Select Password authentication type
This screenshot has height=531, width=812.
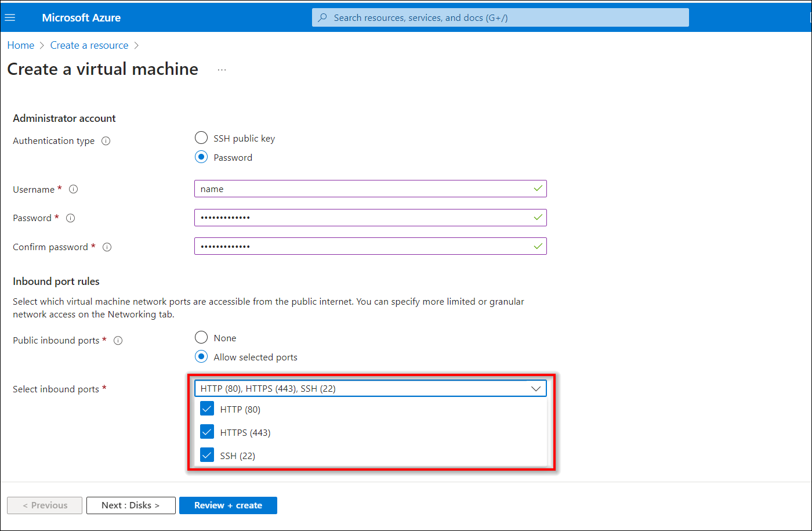(x=201, y=157)
